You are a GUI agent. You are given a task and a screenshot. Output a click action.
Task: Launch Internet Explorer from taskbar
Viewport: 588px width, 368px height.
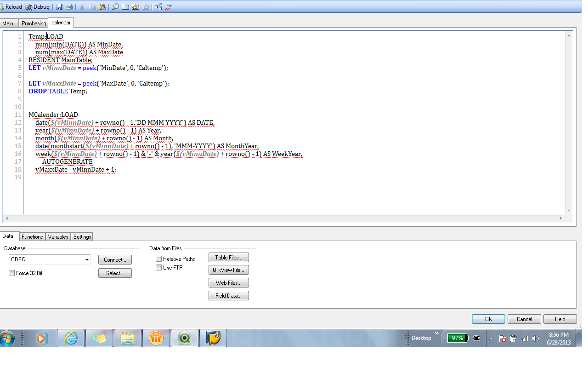[x=71, y=339]
